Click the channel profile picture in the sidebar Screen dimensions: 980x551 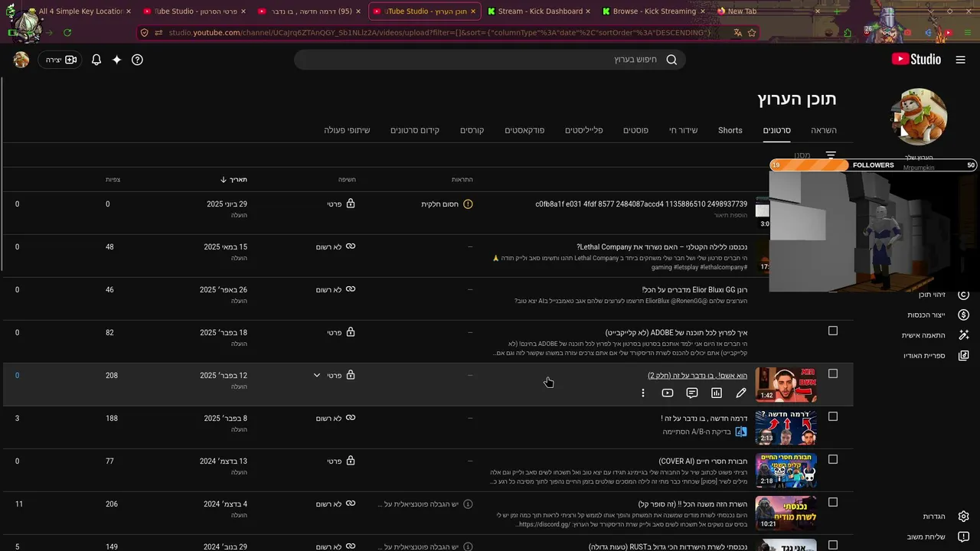(x=919, y=117)
